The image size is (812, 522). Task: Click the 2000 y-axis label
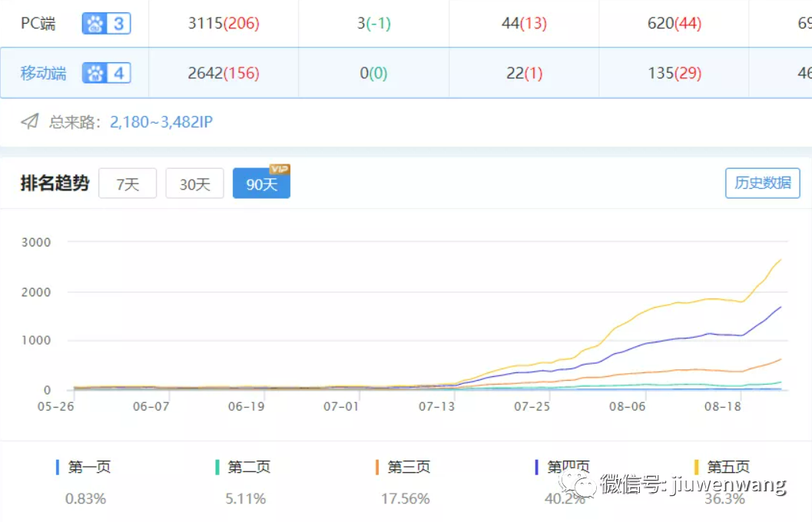point(36,292)
